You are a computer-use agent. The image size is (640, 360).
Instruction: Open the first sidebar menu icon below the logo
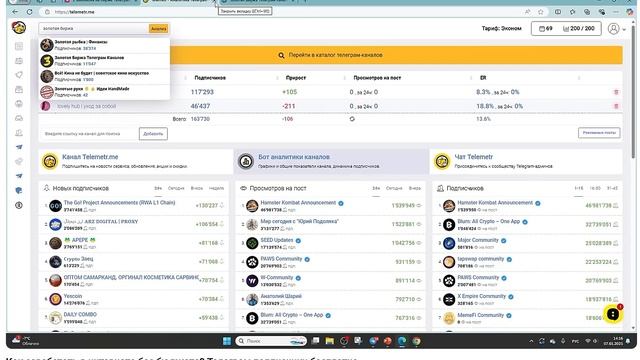[x=19, y=46]
